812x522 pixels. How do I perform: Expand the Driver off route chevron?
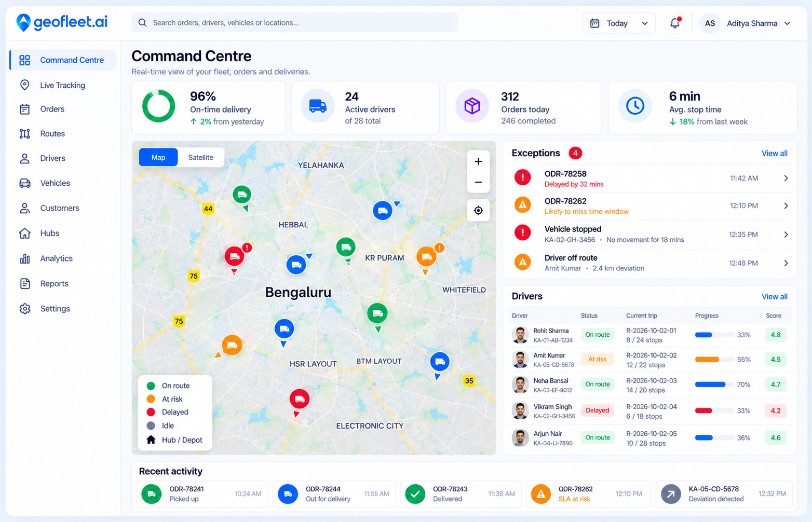pyautogui.click(x=786, y=263)
